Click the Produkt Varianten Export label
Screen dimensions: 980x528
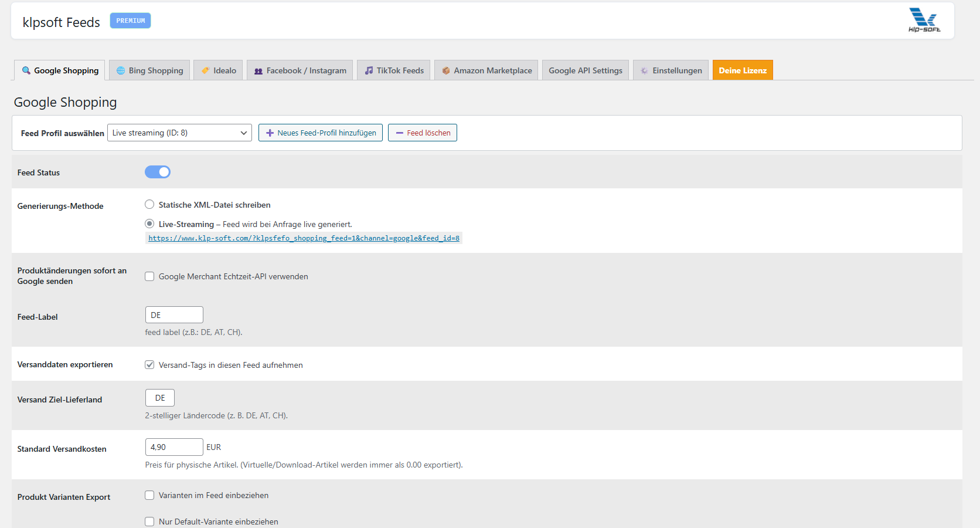click(x=64, y=497)
